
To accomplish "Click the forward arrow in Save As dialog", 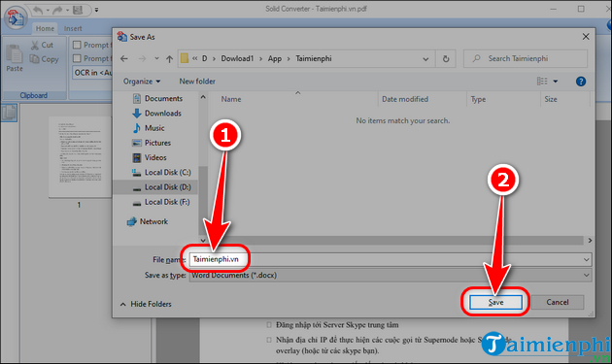I will tap(142, 58).
